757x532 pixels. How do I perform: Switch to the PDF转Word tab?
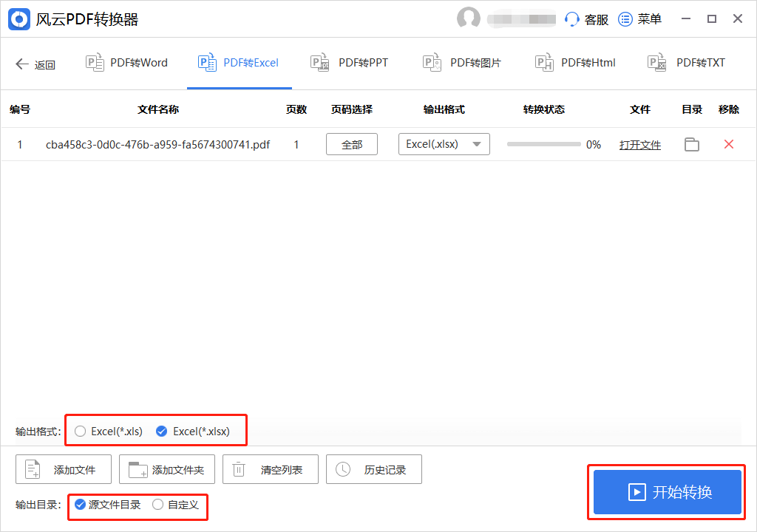(127, 63)
